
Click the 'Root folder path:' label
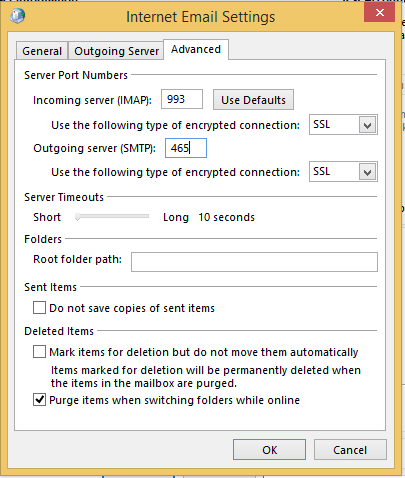click(77, 259)
